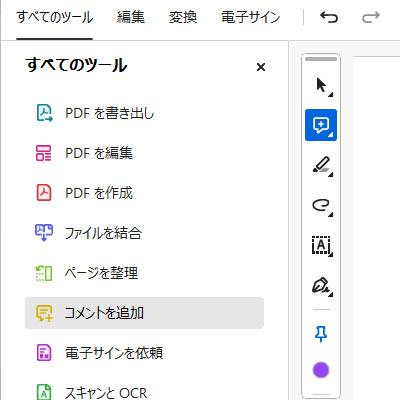Click the ページを整理 icon

(x=44, y=273)
